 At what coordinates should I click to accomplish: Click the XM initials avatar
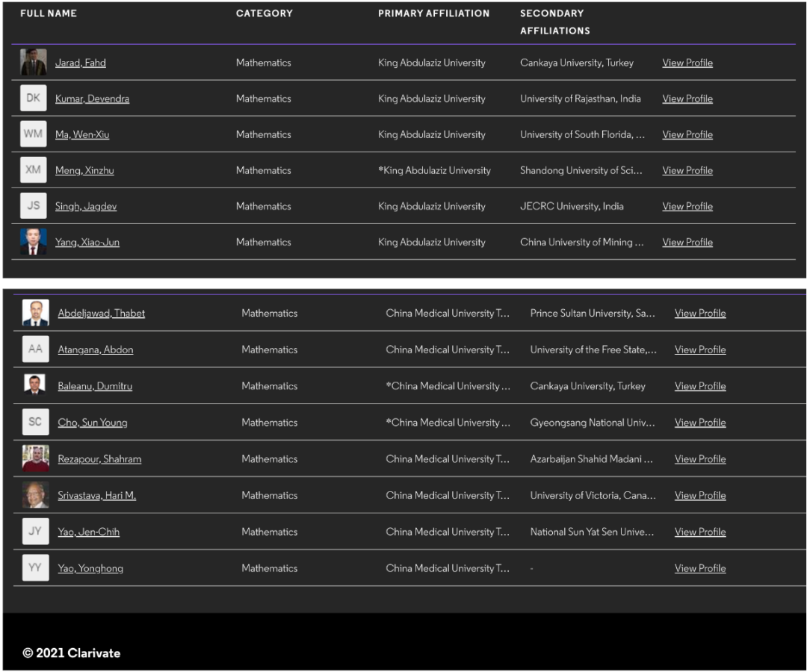tap(34, 170)
